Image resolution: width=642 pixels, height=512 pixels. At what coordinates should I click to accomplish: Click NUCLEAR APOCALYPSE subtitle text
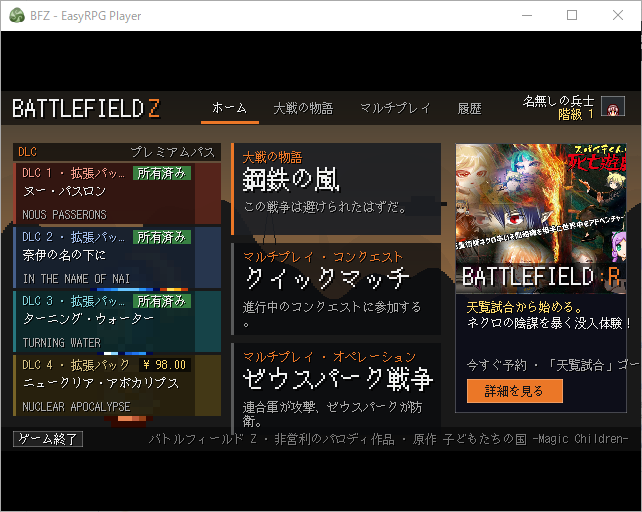[x=76, y=407]
